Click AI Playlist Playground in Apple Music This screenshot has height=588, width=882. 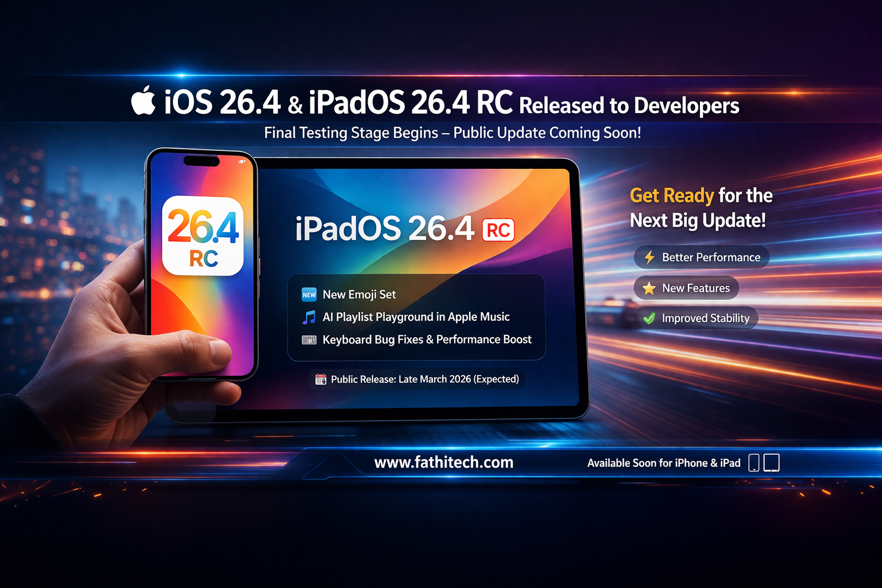pyautogui.click(x=416, y=317)
